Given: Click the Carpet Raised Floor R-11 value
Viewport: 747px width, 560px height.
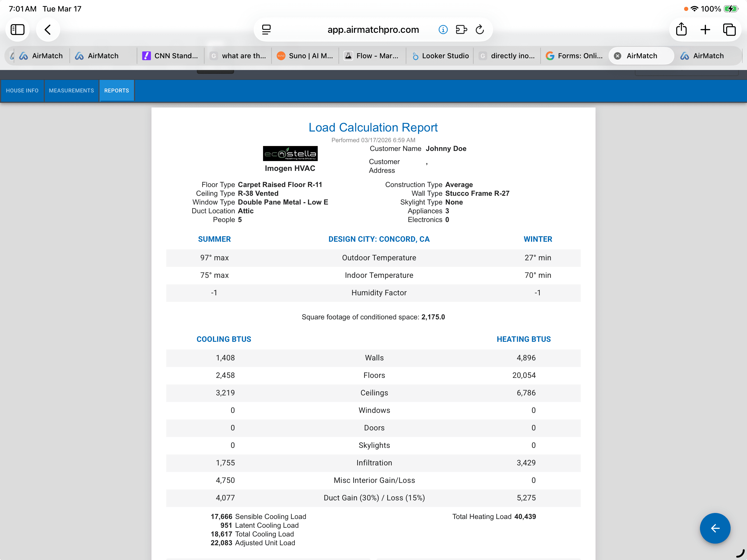Looking at the screenshot, I should point(280,185).
